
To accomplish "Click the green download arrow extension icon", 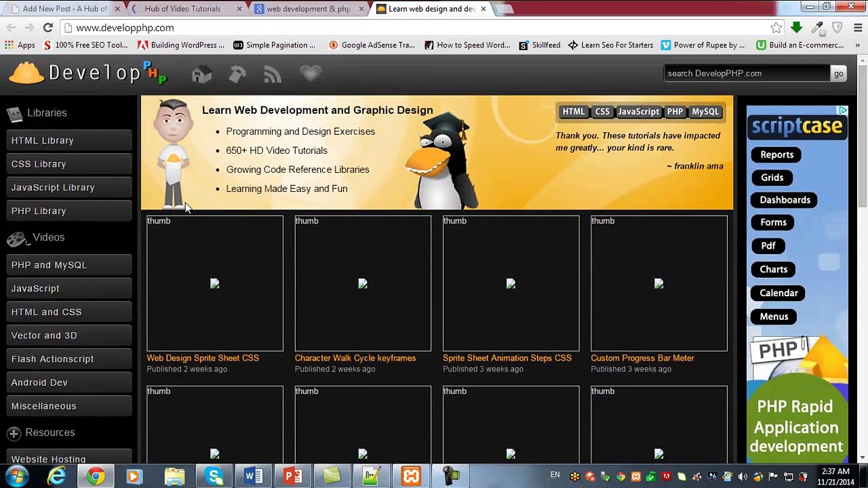I will [x=797, y=28].
